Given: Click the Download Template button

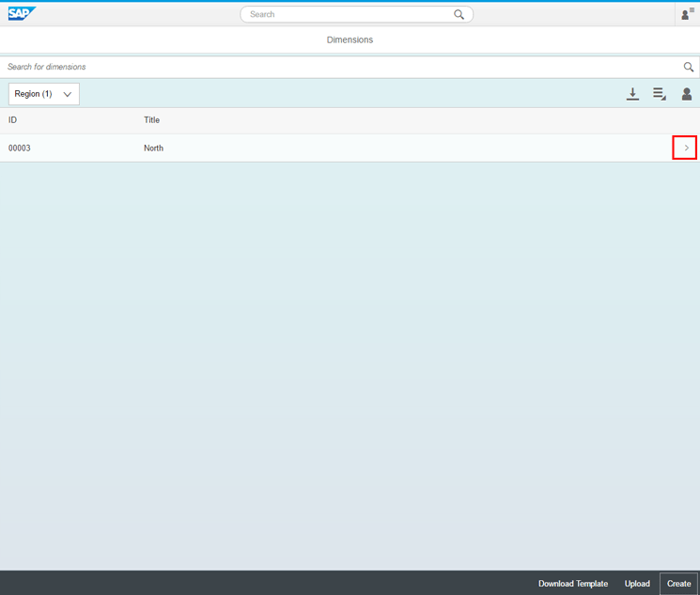Looking at the screenshot, I should tap(573, 584).
